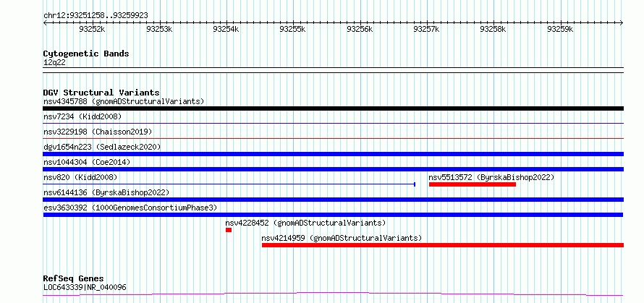Open variant label nsv1044304 (Coe2014)
Viewport: 644px width, 303px height.
[x=87, y=162]
